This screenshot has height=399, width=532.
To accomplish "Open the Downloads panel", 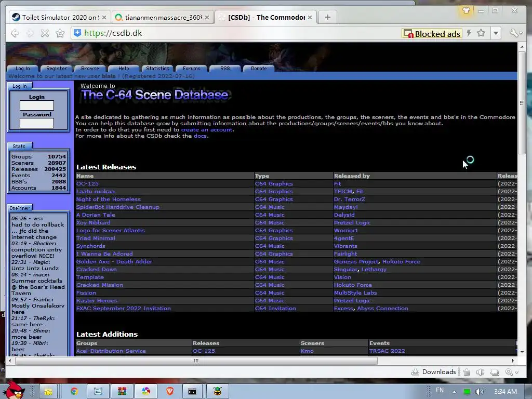I will [434, 372].
